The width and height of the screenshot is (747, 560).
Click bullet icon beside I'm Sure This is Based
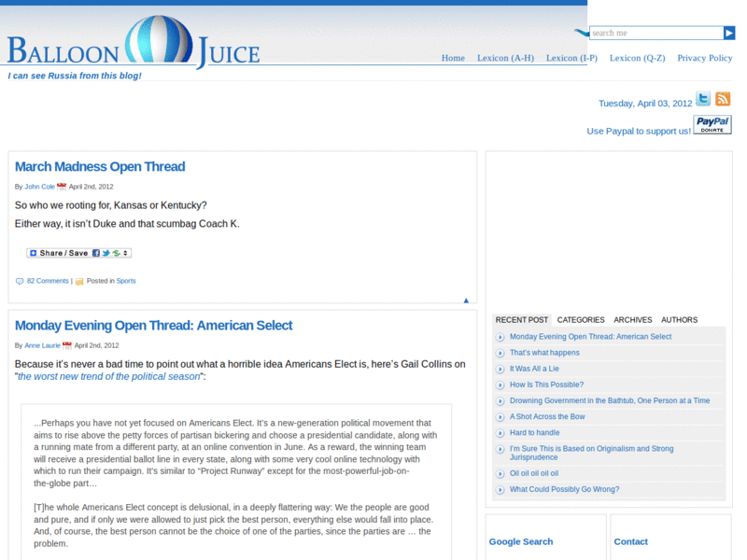point(500,449)
